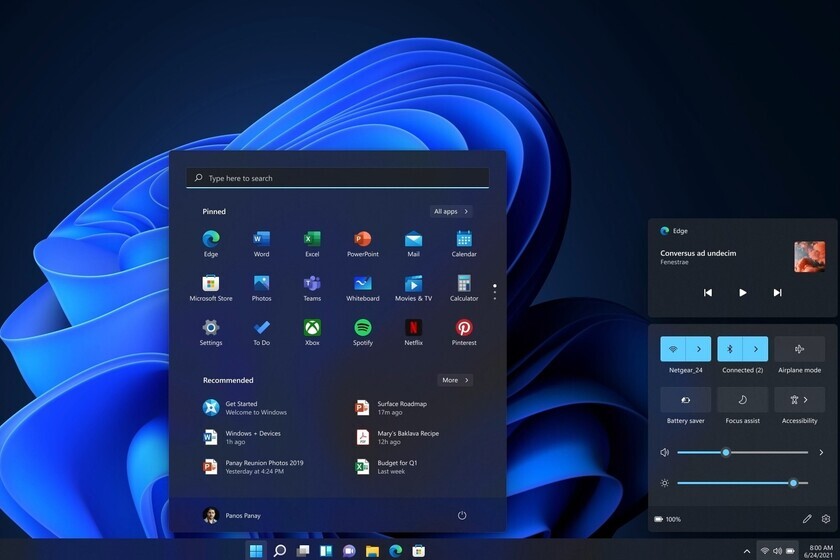This screenshot has width=840, height=560.
Task: Launch Spotify from the Start menu
Action: [x=363, y=332]
